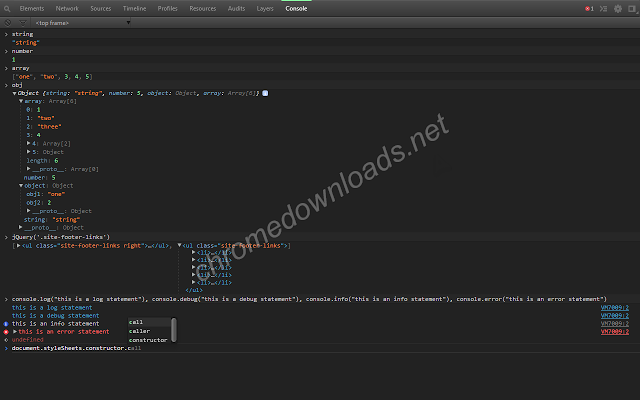The width and height of the screenshot is (640, 400).
Task: Expand the 4: Array[2] item
Action: [x=29, y=143]
